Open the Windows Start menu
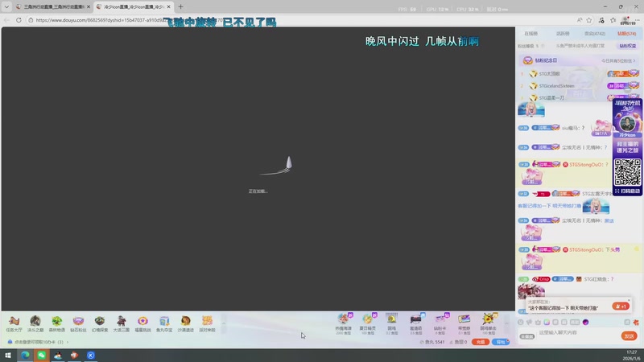The image size is (644, 362). pos(8,356)
